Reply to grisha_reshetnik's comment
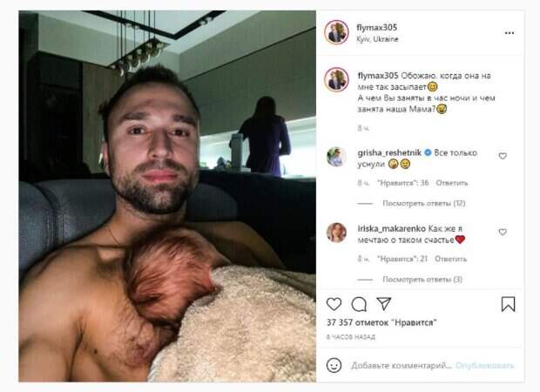The image size is (540, 392). (452, 183)
